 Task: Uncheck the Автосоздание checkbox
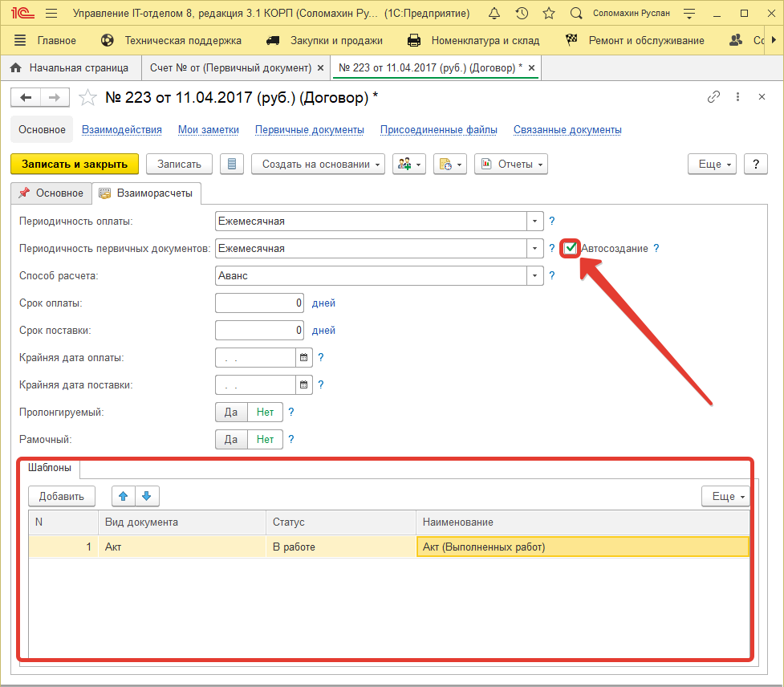pos(571,248)
